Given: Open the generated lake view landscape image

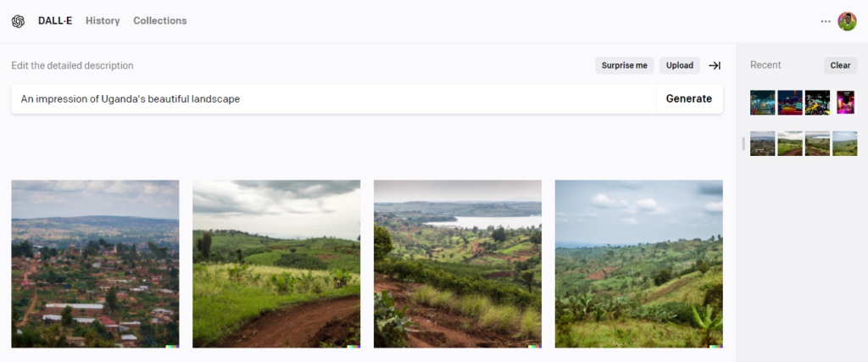Looking at the screenshot, I should tap(458, 264).
